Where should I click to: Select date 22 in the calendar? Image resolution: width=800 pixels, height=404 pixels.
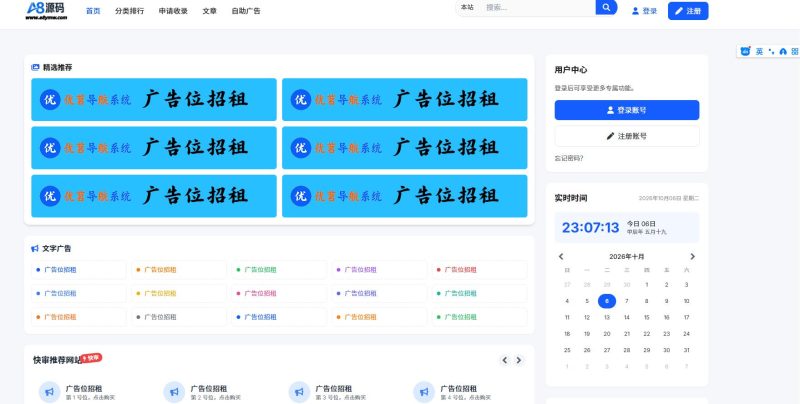(x=646, y=334)
